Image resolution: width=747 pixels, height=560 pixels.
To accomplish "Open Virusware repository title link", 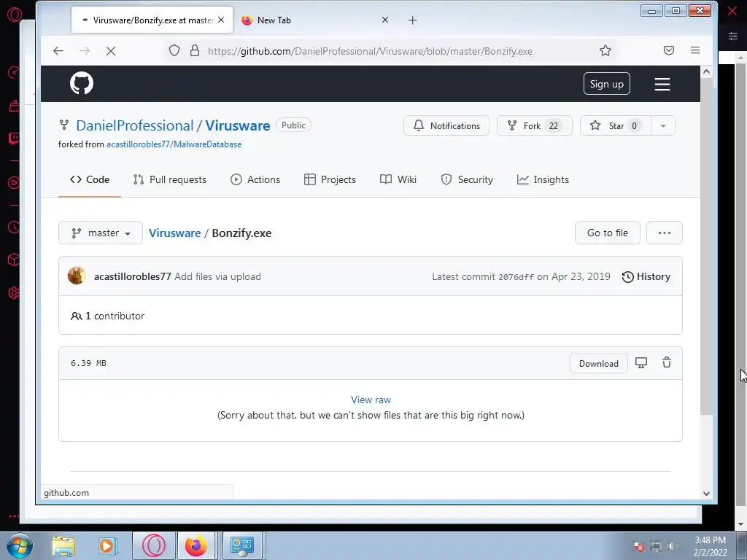I will pos(238,125).
